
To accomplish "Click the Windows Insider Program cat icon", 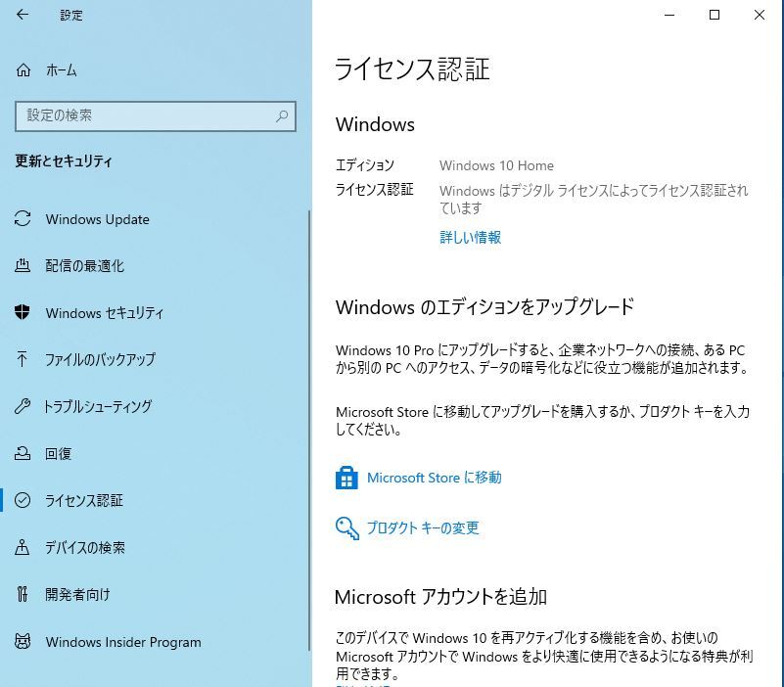I will tap(23, 641).
